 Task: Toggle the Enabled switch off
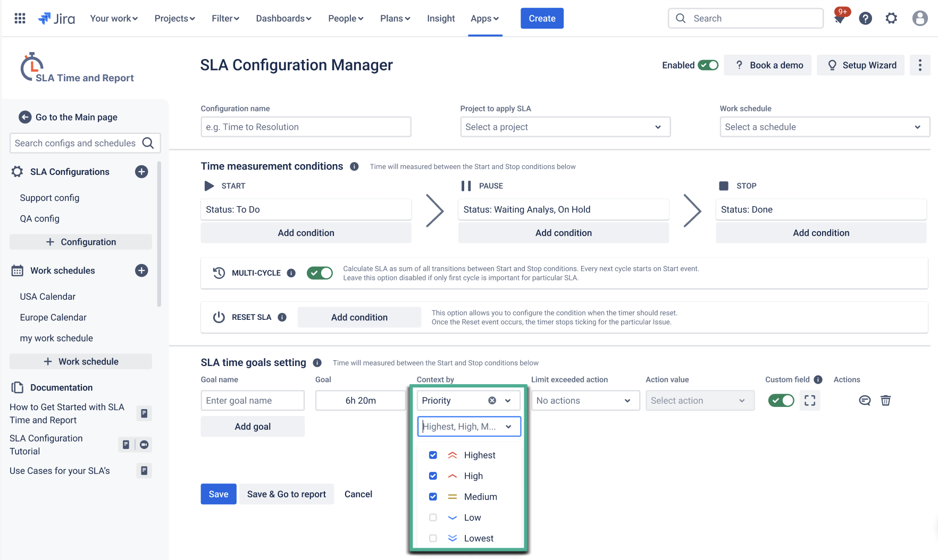tap(708, 65)
